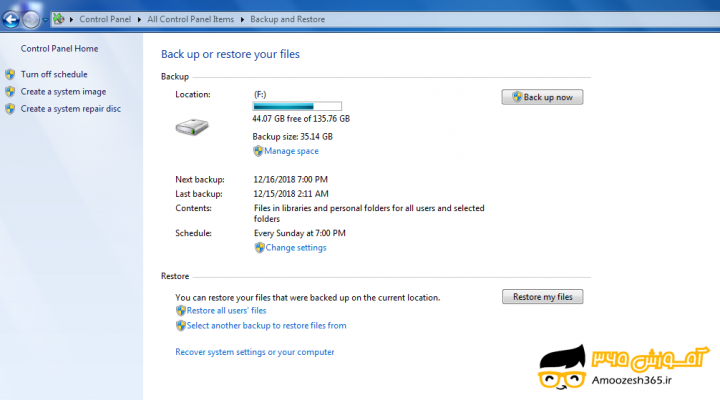Turn off schedule link
The width and height of the screenshot is (720, 400).
pyautogui.click(x=54, y=74)
